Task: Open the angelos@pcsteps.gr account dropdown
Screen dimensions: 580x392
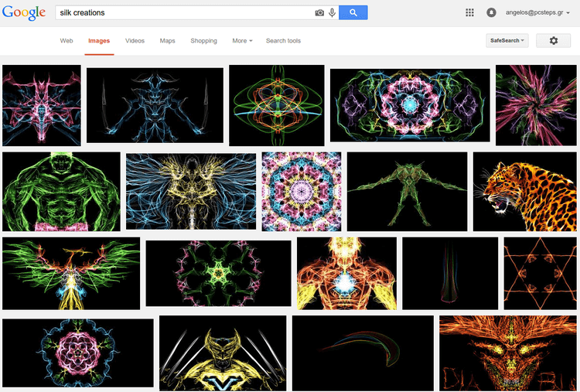Action: [x=537, y=12]
